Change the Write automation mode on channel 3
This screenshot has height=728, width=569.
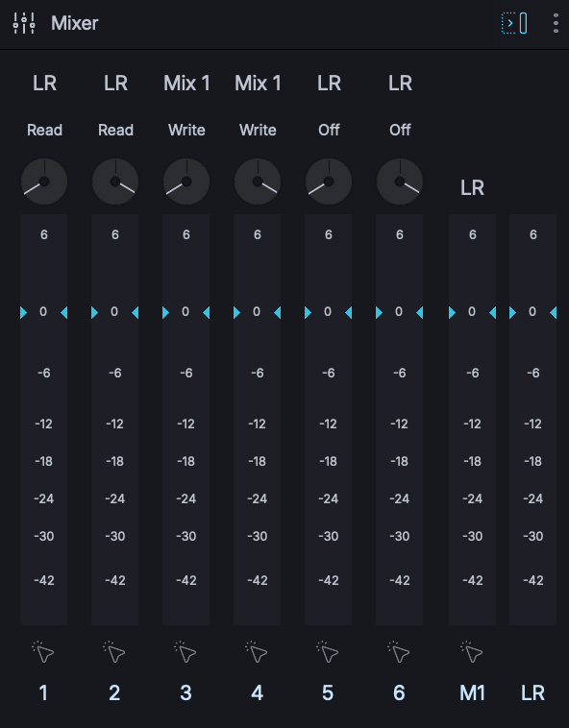click(186, 130)
